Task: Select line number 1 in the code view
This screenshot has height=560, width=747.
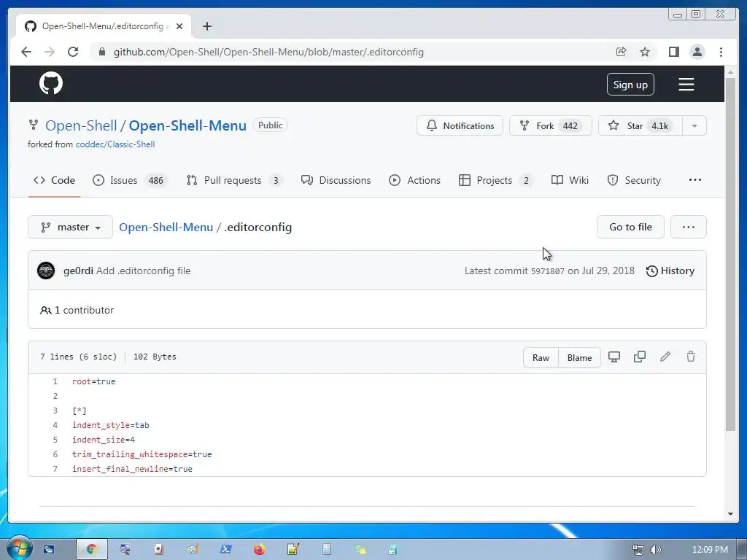Action: click(x=55, y=381)
